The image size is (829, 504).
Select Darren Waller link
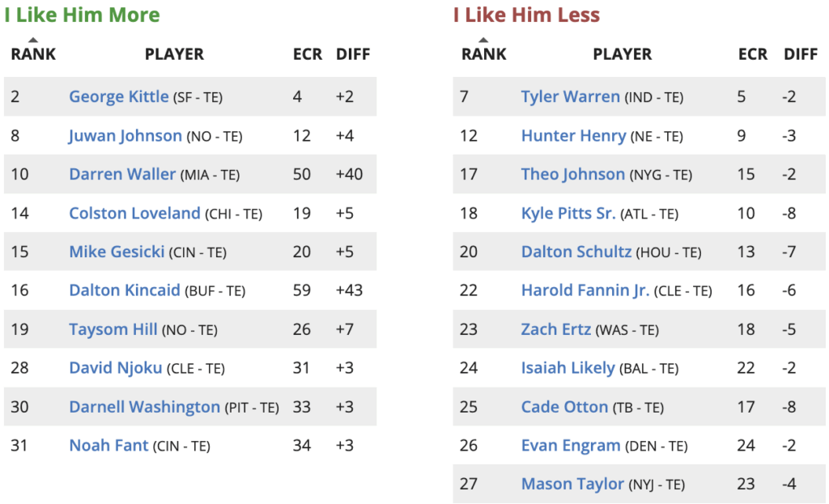pyautogui.click(x=122, y=175)
